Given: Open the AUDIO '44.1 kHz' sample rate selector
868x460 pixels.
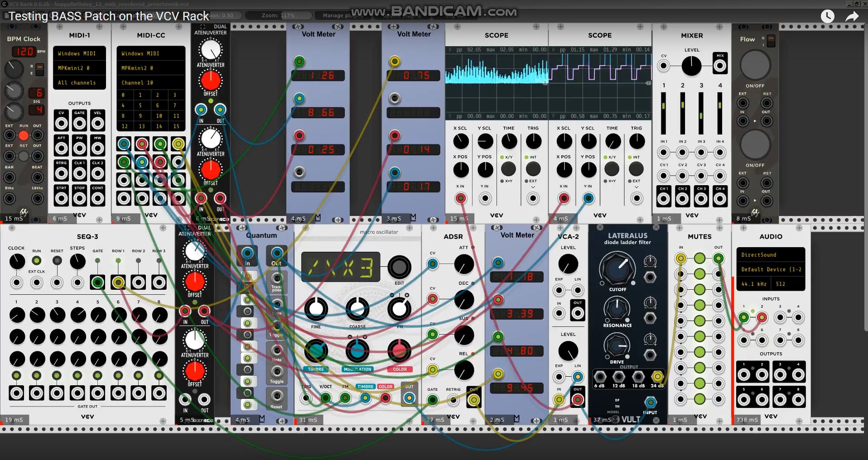Looking at the screenshot, I should tap(754, 284).
